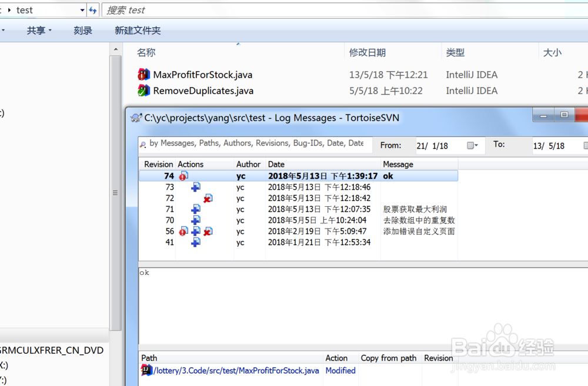Select revision 73 log row

click(x=299, y=187)
